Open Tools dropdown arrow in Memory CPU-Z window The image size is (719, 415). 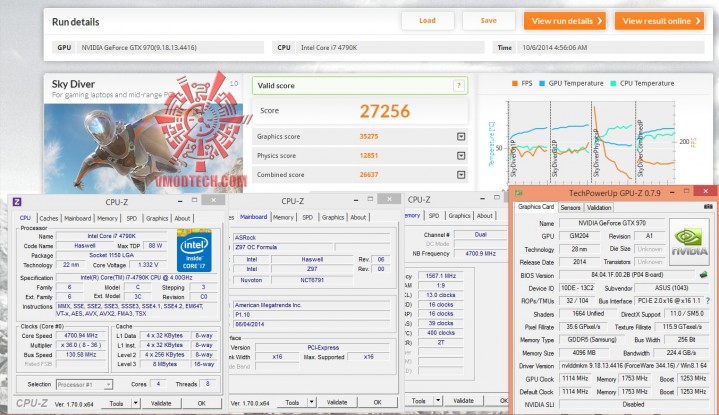pyautogui.click(x=438, y=401)
